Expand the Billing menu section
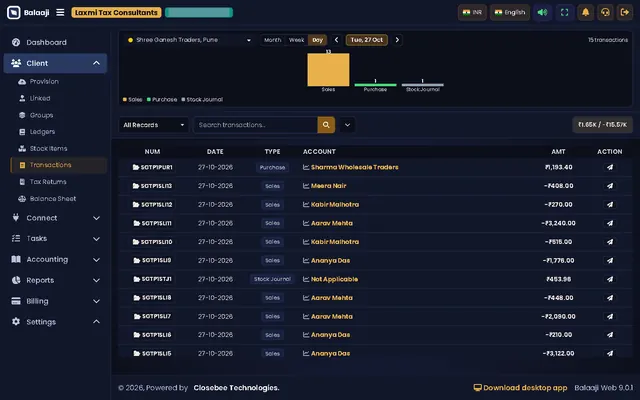This screenshot has height=400, width=640. click(x=55, y=301)
